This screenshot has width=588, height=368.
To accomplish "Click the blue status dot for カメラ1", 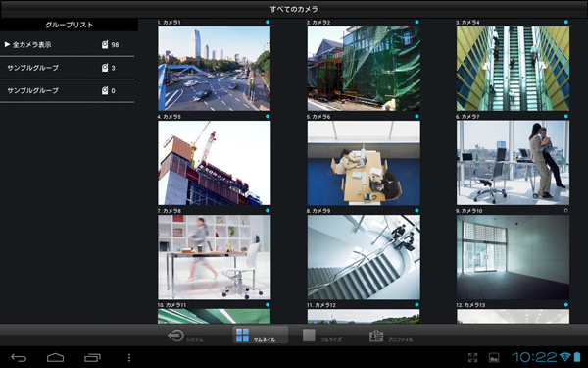I will click(x=268, y=23).
